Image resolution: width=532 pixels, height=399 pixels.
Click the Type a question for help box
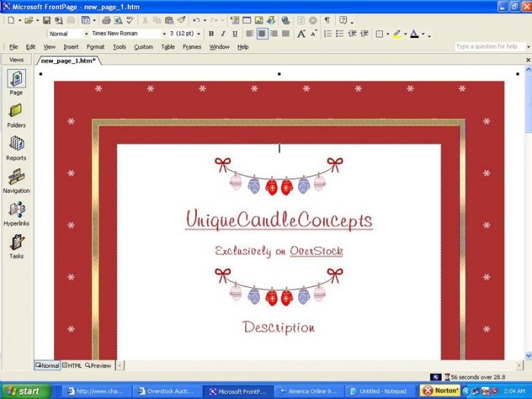[x=489, y=46]
